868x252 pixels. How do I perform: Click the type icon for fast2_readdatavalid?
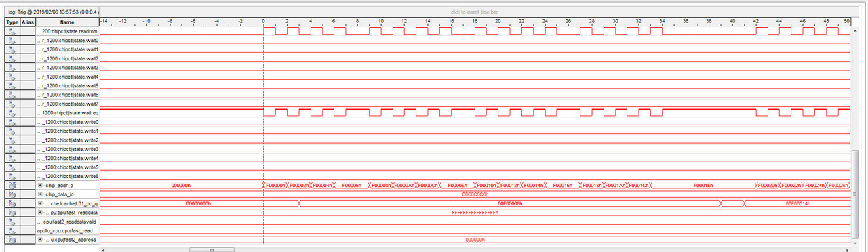coord(12,222)
